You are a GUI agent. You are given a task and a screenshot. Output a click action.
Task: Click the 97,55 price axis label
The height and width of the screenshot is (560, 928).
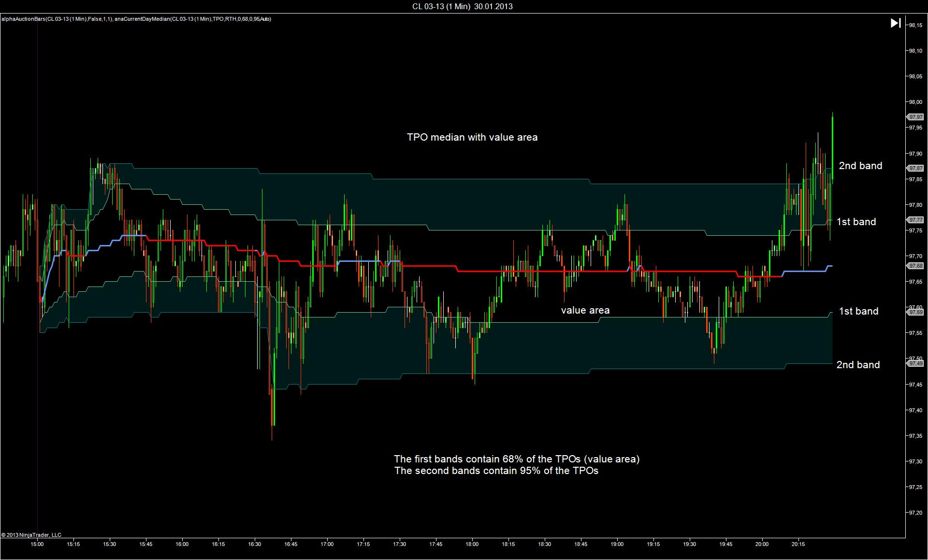click(916, 333)
